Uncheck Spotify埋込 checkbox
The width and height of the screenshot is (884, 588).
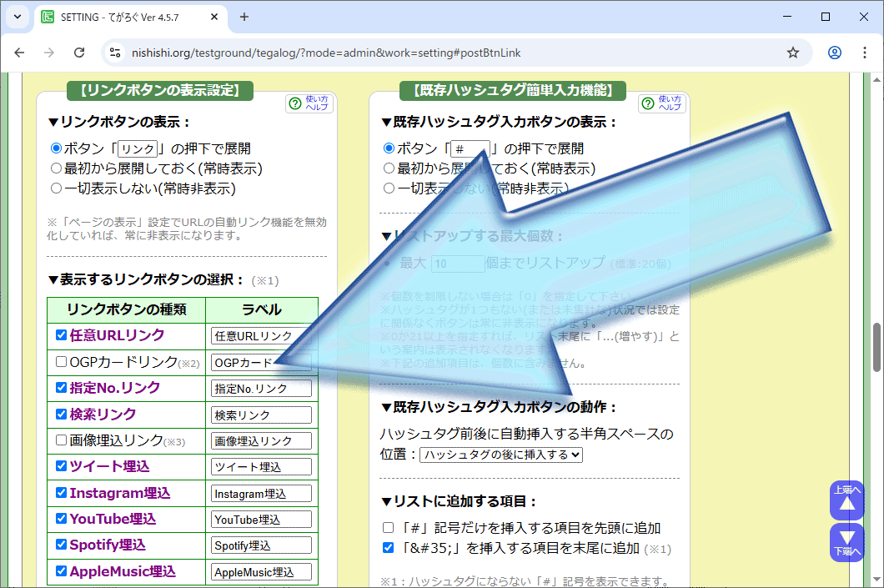tap(62, 544)
